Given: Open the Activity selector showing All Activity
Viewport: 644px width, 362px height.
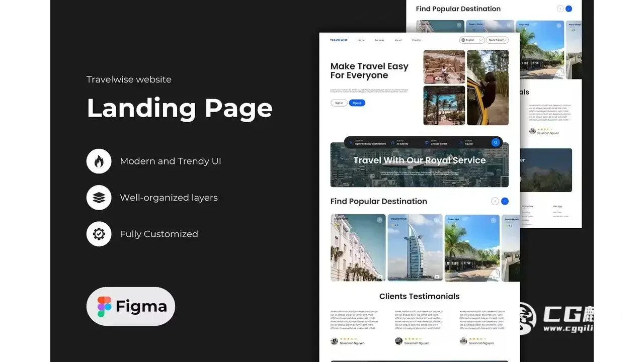Looking at the screenshot, I should [403, 142].
